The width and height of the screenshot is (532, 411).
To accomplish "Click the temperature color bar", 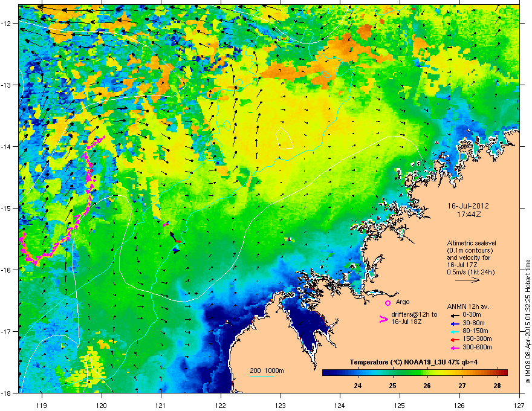I will pos(415,372).
